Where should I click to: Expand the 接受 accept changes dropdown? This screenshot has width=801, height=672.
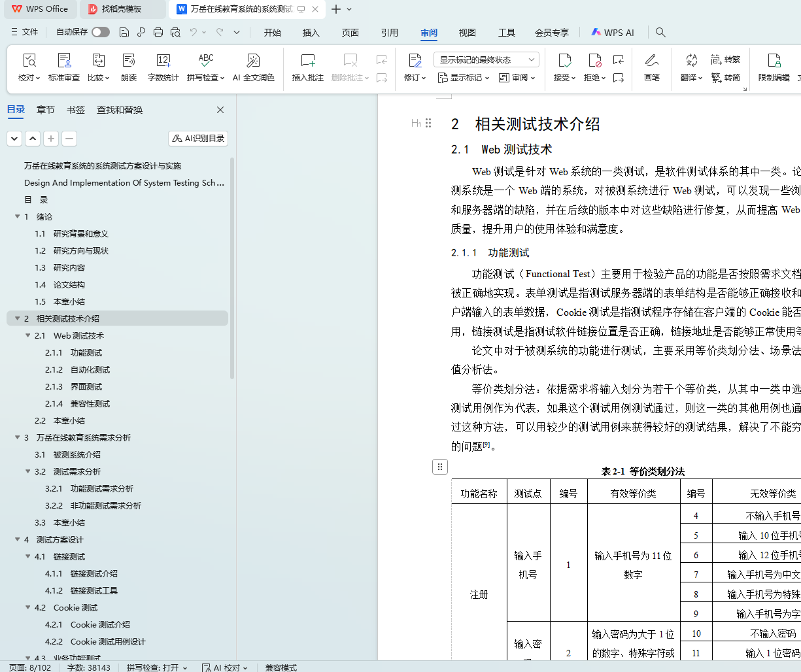[565, 78]
